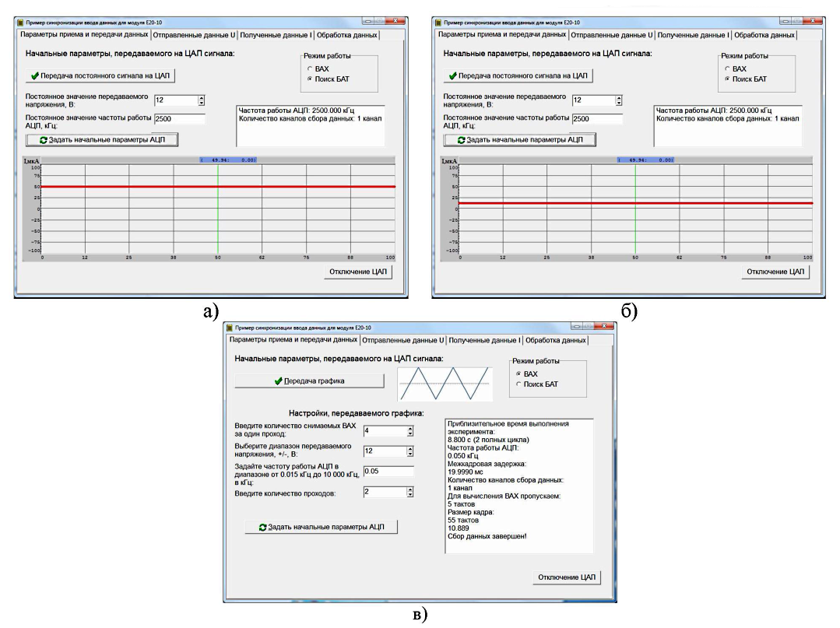Click the 'Режим работы' group label in window в)
Image resolution: width=840 pixels, height=628 pixels.
(x=536, y=361)
